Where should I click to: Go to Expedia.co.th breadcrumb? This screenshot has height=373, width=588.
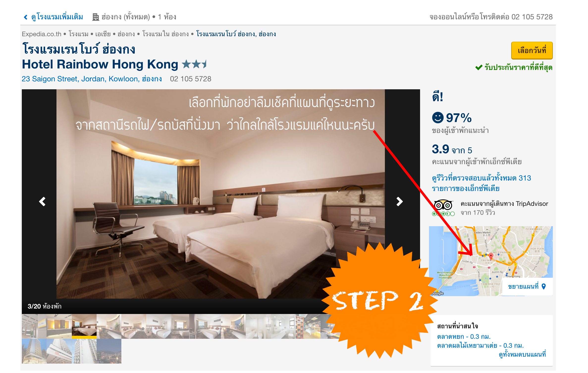point(41,34)
